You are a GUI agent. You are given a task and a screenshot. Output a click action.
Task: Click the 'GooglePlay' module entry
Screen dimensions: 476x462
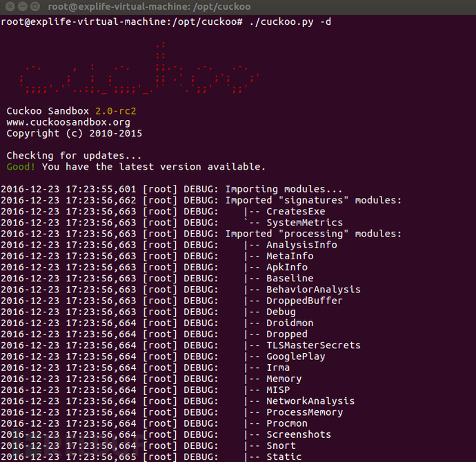[x=296, y=356]
